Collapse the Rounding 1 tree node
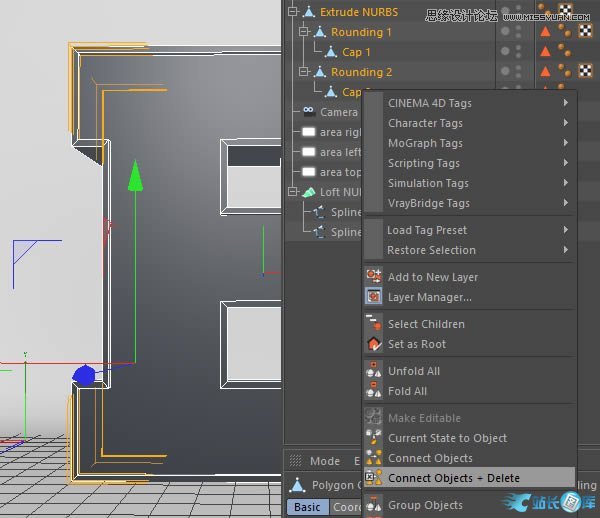Image resolution: width=600 pixels, height=518 pixels. coord(305,32)
